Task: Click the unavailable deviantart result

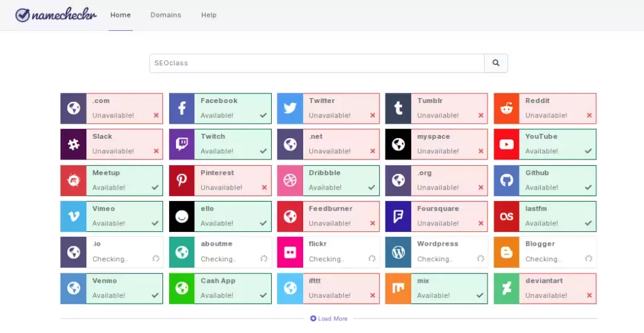Action: (557, 288)
